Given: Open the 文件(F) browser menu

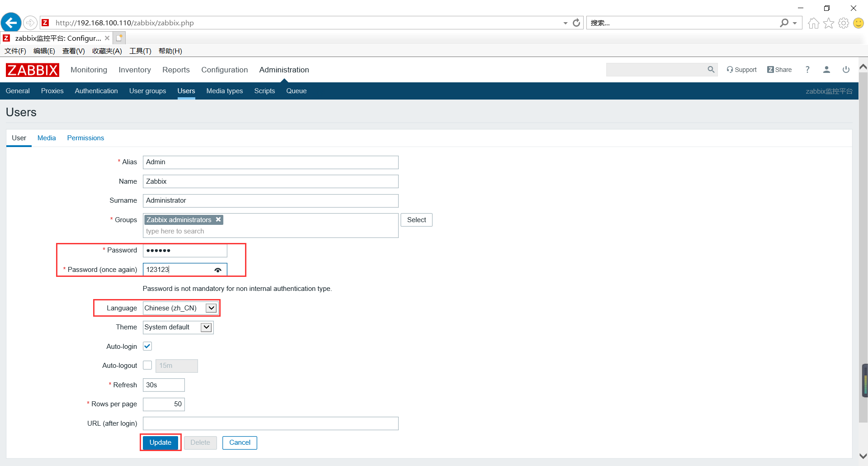Looking at the screenshot, I should (15, 51).
